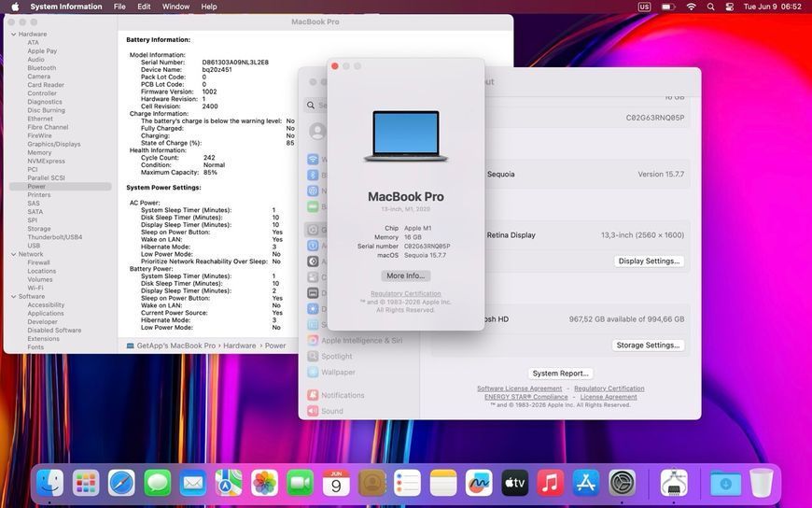
Task: Open Software License Agreement link
Action: 520,388
